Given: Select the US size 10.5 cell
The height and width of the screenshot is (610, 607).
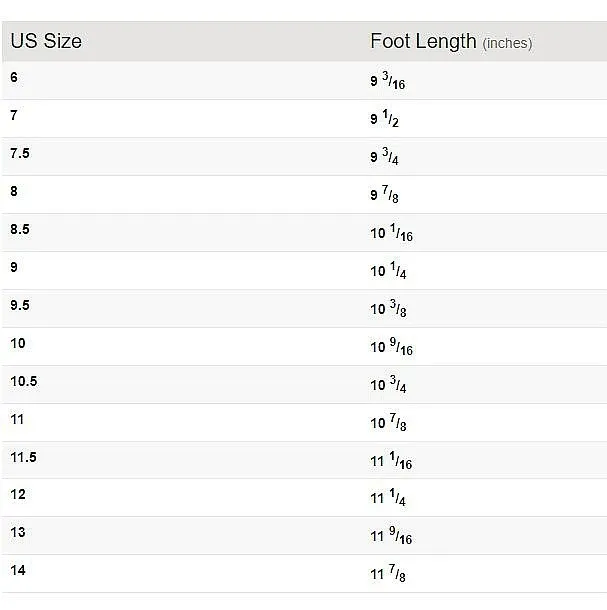Looking at the screenshot, I should pos(24,381).
